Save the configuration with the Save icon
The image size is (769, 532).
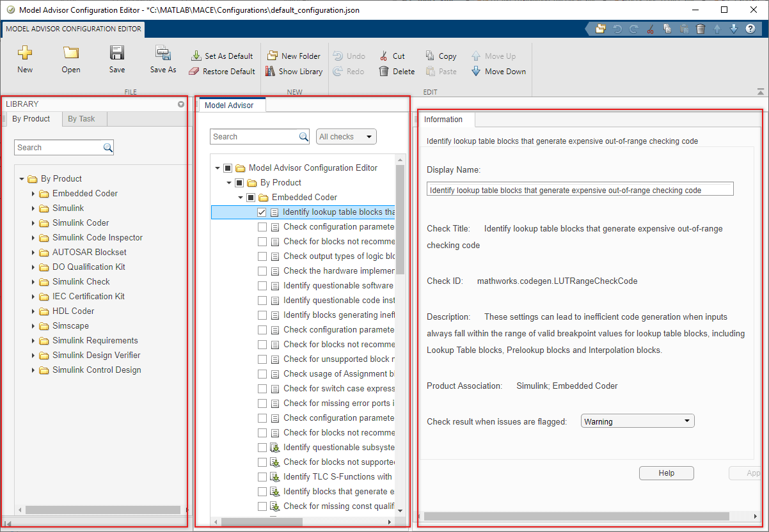click(117, 59)
